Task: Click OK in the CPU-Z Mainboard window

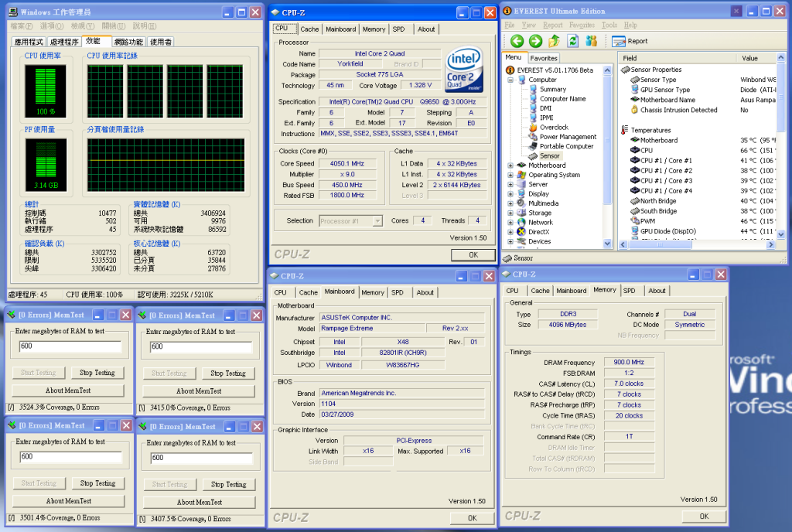Action: click(473, 518)
